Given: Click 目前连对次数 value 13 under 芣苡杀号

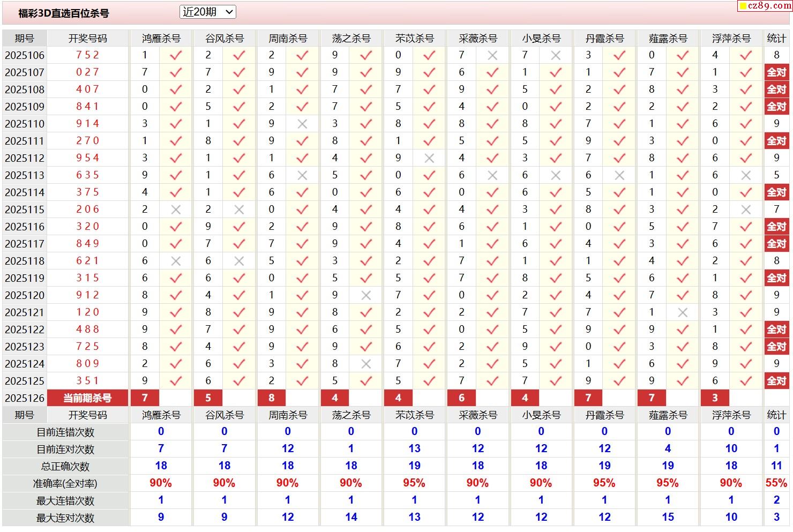Looking at the screenshot, I should click(414, 448).
